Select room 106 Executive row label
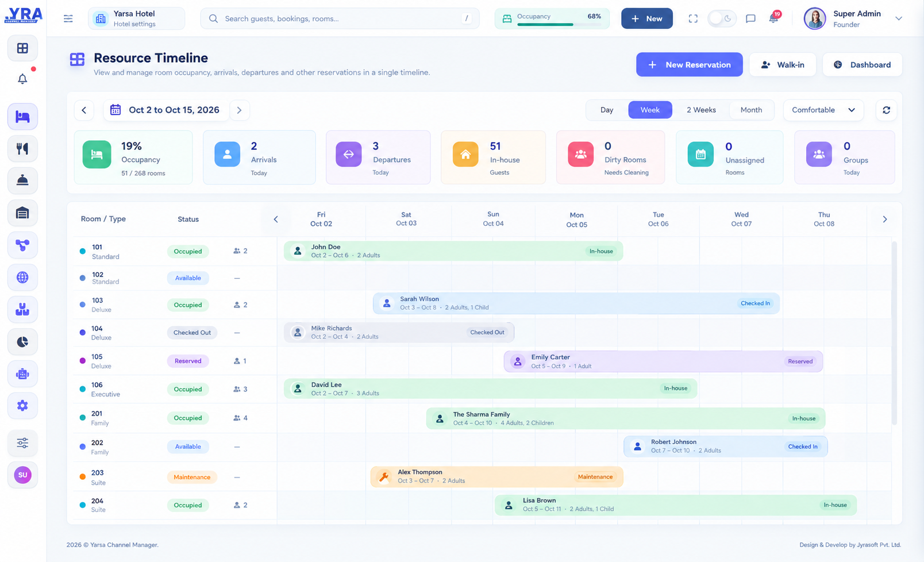Viewport: 924px width, 562px height. pyautogui.click(x=105, y=390)
